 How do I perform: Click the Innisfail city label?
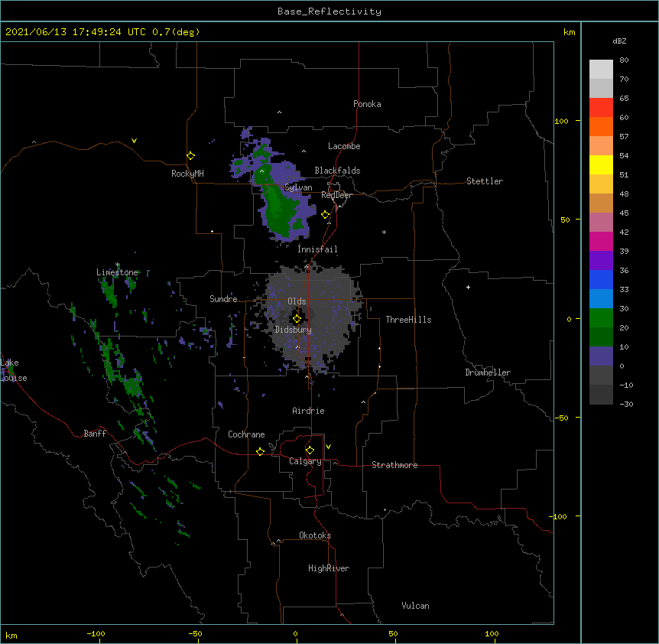317,249
